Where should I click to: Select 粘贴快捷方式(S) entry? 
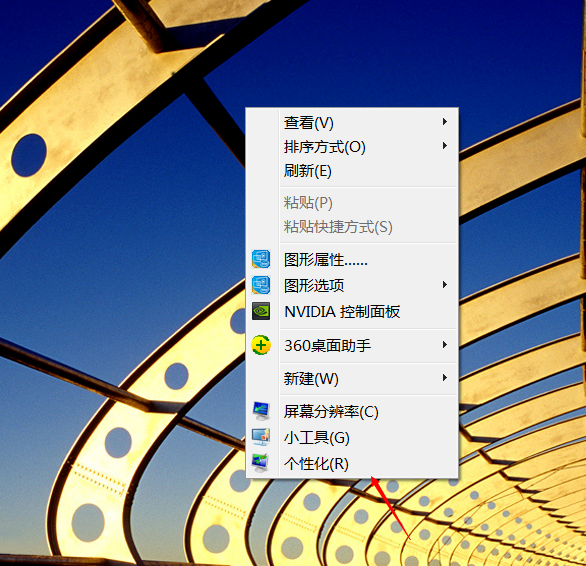tap(351, 227)
